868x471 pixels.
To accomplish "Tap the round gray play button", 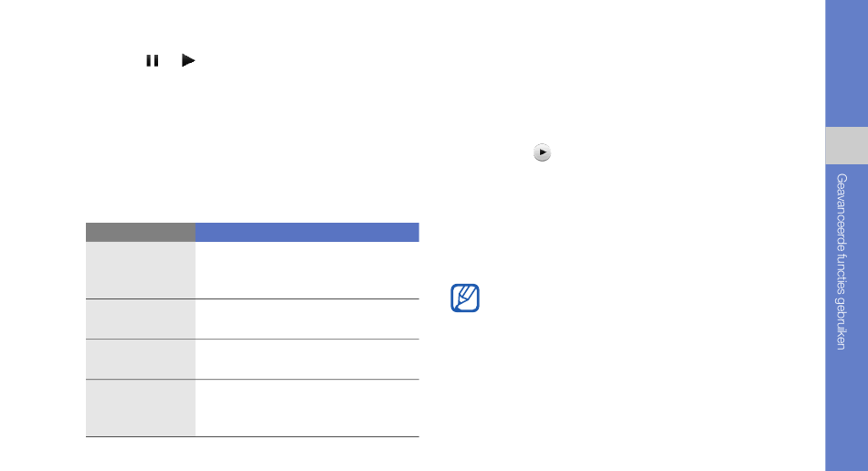I will (x=542, y=152).
